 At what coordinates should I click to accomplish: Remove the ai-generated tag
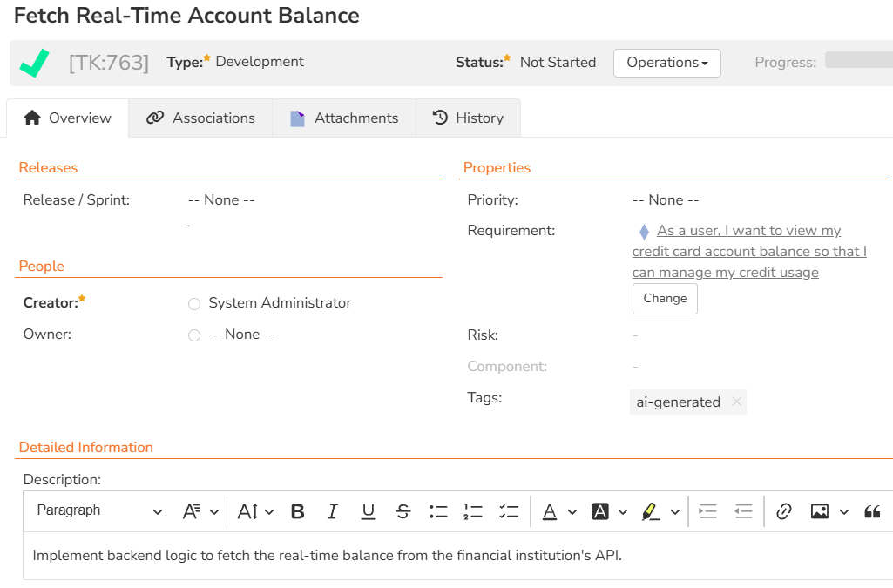click(736, 402)
